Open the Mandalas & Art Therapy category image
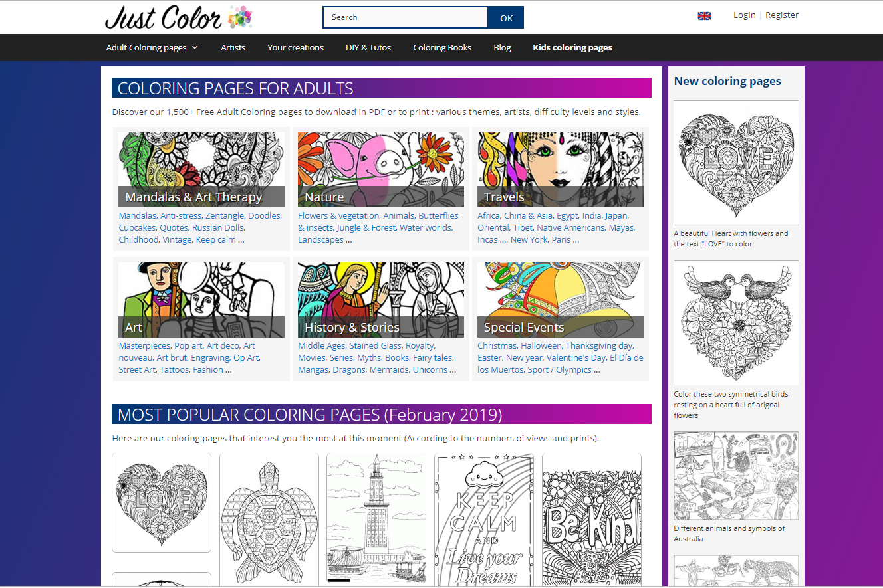 [x=201, y=169]
